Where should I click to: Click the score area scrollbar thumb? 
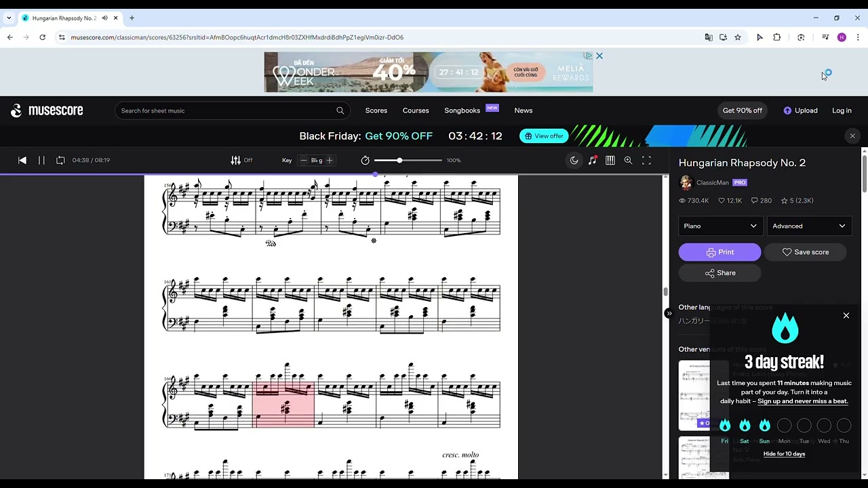point(665,292)
